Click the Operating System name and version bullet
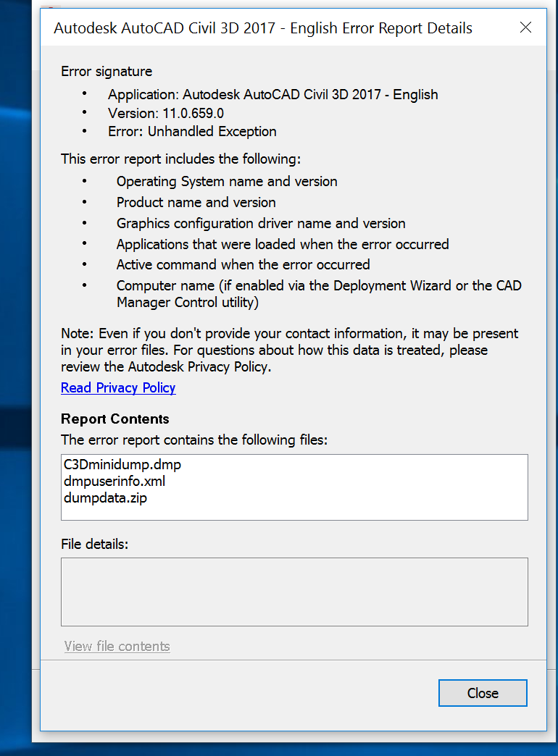558x756 pixels. [227, 181]
